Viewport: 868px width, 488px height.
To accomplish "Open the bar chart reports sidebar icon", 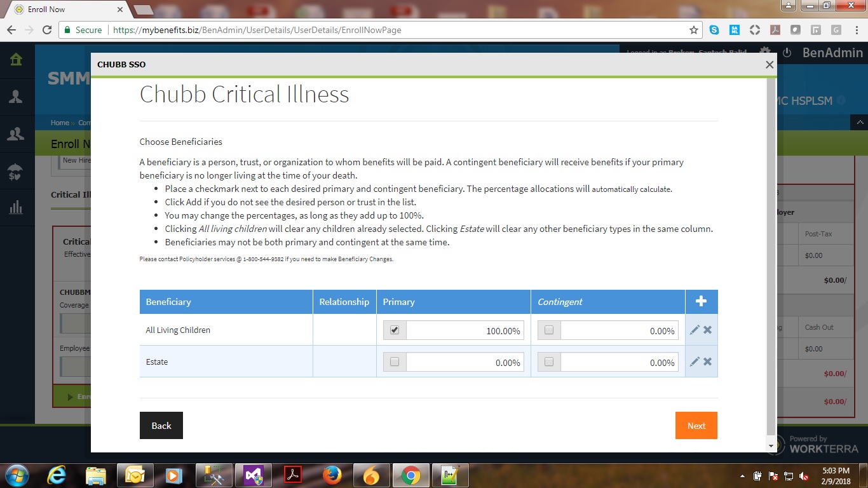I will (16, 207).
